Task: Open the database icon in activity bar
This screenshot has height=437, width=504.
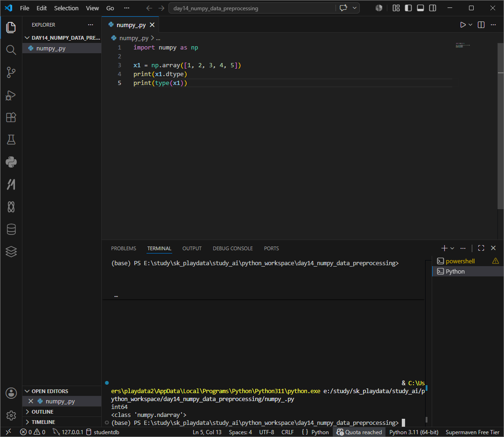Action: pos(11,229)
